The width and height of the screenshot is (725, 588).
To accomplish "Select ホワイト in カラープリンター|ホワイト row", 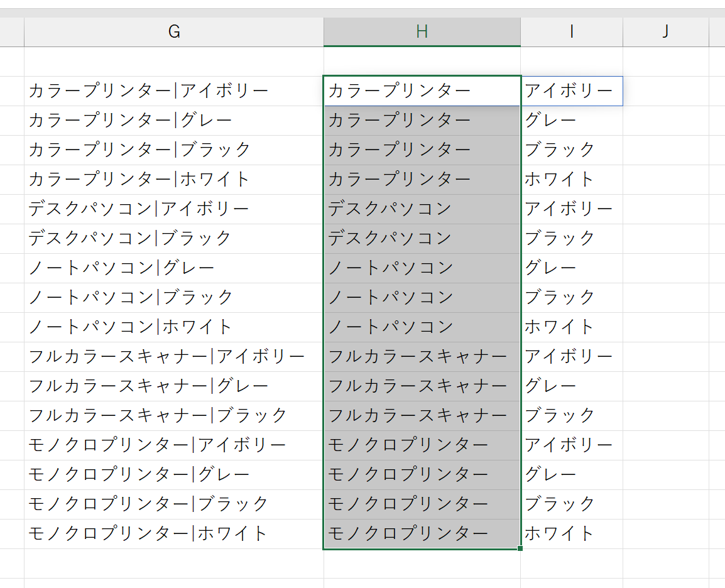I will (x=572, y=180).
